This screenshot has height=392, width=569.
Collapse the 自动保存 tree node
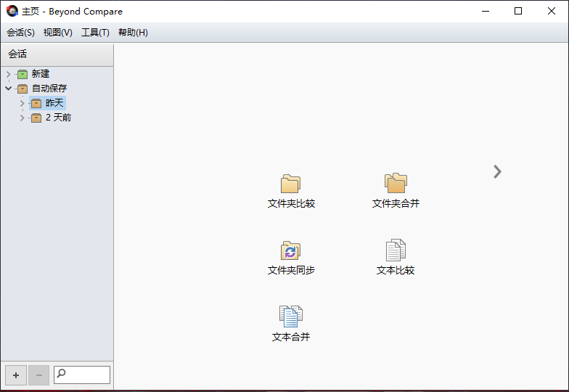click(x=9, y=89)
